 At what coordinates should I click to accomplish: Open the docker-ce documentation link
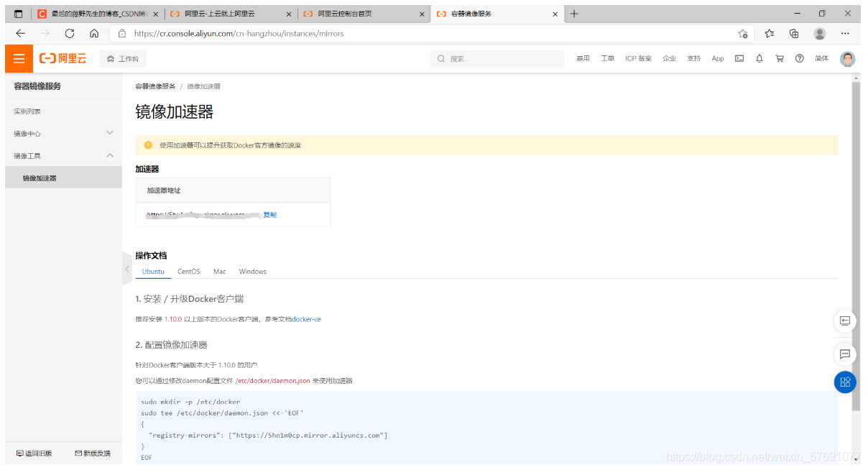(x=307, y=319)
